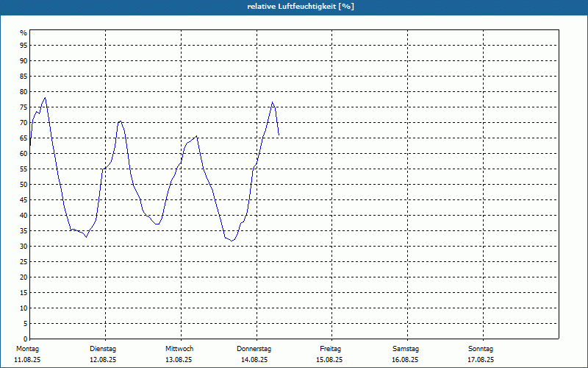Click the 20 y-axis value

(24, 277)
